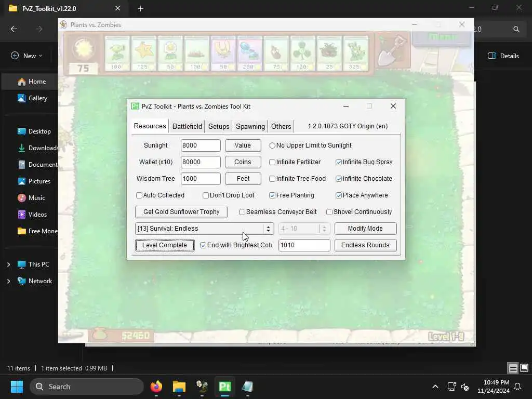
Task: Switch to the Setups tab
Action: point(219,127)
